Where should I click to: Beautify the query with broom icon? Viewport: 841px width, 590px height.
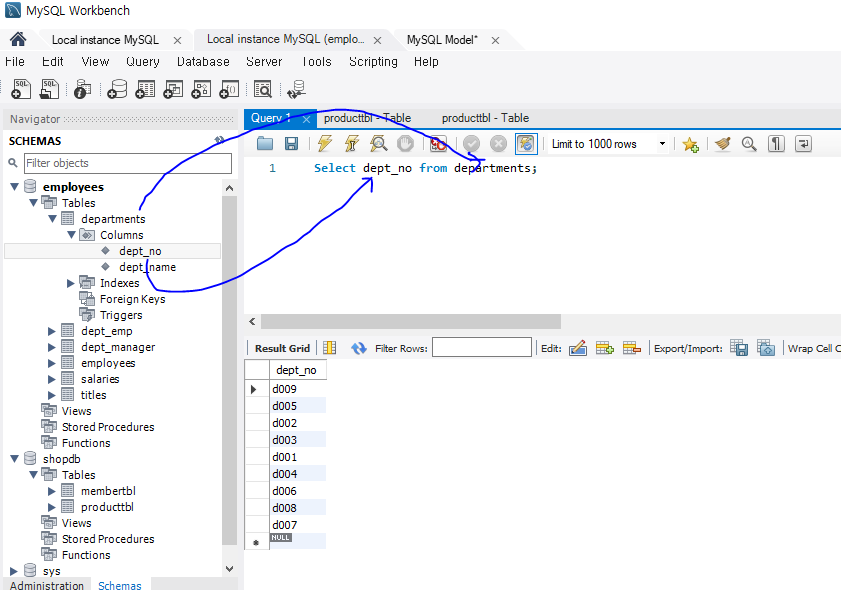point(723,144)
